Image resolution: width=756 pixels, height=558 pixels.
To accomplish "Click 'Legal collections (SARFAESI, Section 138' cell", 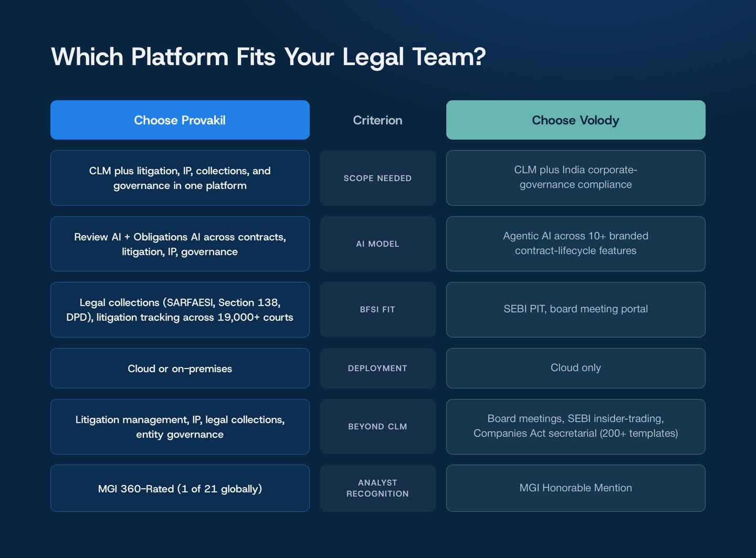I will [180, 310].
